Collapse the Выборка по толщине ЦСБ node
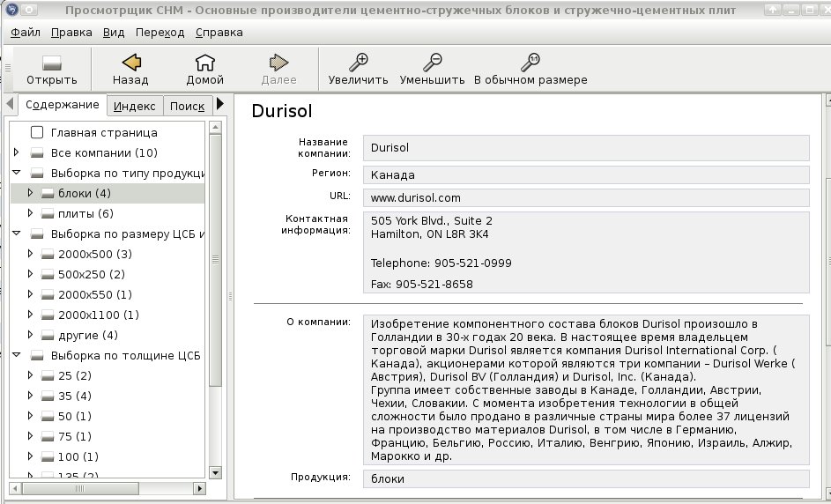 click(17, 355)
